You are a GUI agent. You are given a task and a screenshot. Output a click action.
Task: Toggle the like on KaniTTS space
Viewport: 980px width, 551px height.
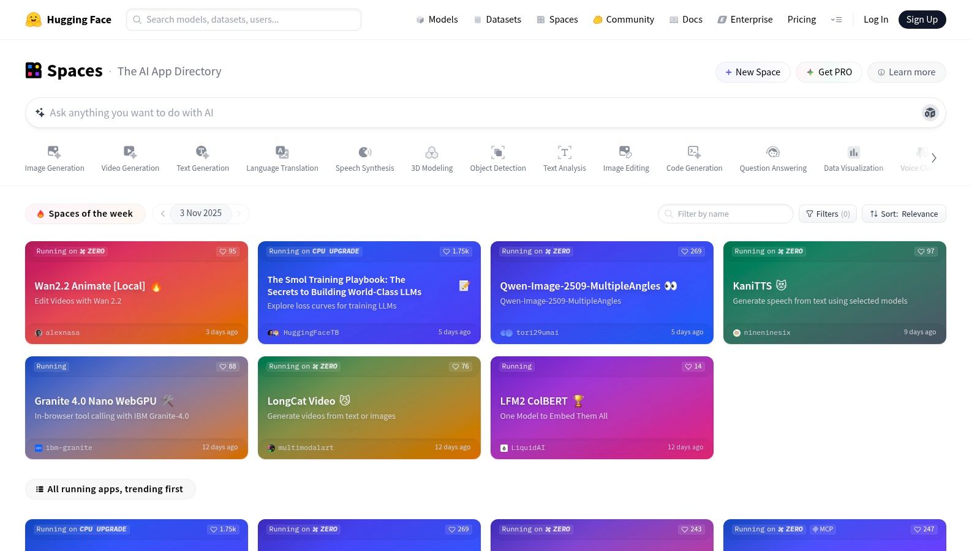click(926, 252)
